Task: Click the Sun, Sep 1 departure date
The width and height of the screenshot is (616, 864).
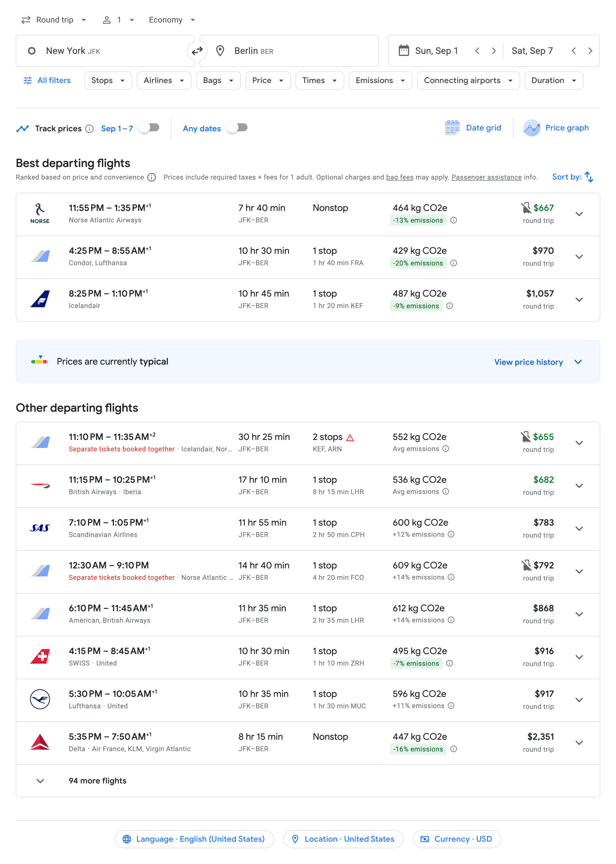Action: pyautogui.click(x=436, y=51)
